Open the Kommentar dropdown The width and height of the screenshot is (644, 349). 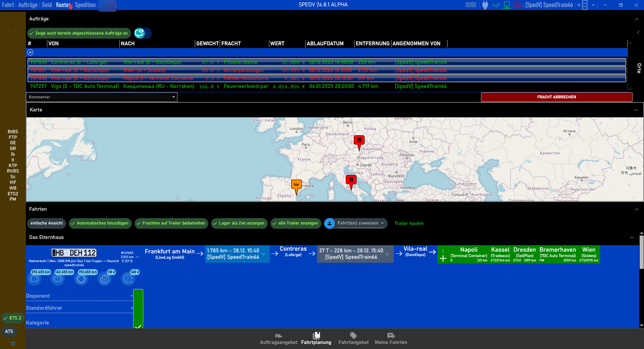[174, 97]
